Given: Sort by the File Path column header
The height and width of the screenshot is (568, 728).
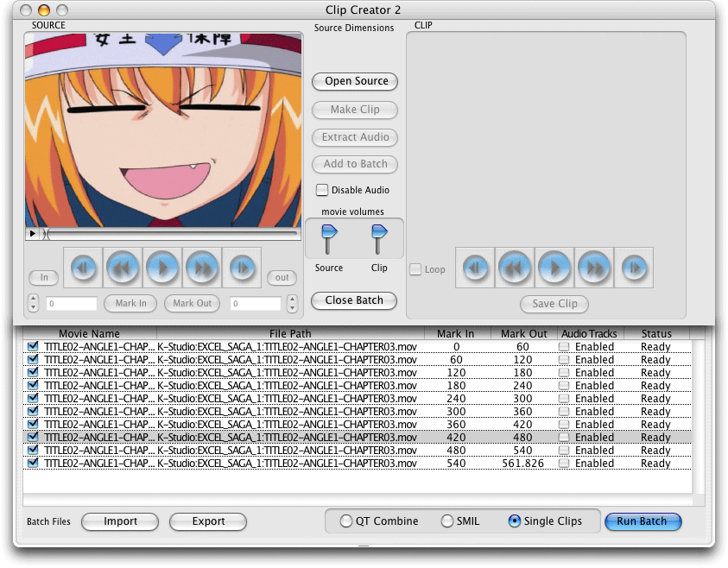Looking at the screenshot, I should click(291, 333).
